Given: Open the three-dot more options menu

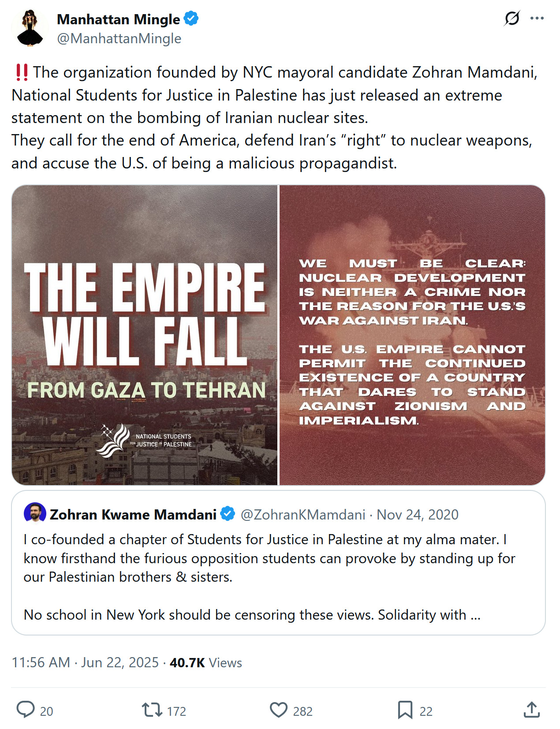Looking at the screenshot, I should pyautogui.click(x=537, y=19).
